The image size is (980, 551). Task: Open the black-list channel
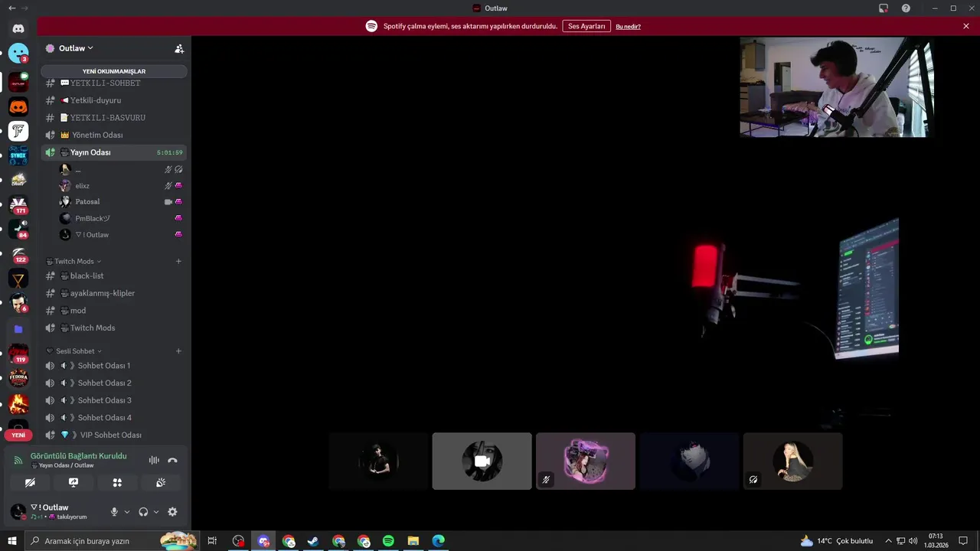point(114,275)
